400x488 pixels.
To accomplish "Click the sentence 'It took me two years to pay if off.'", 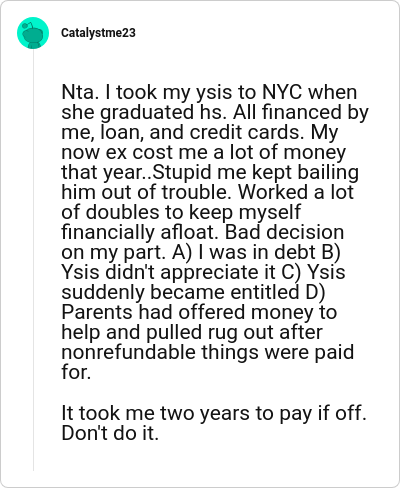I will 214,413.
